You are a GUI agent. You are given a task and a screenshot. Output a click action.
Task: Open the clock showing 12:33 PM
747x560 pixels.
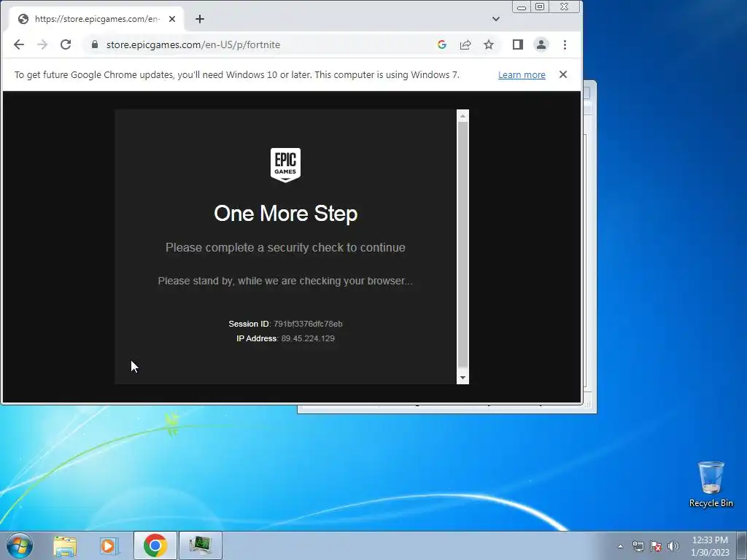point(710,546)
